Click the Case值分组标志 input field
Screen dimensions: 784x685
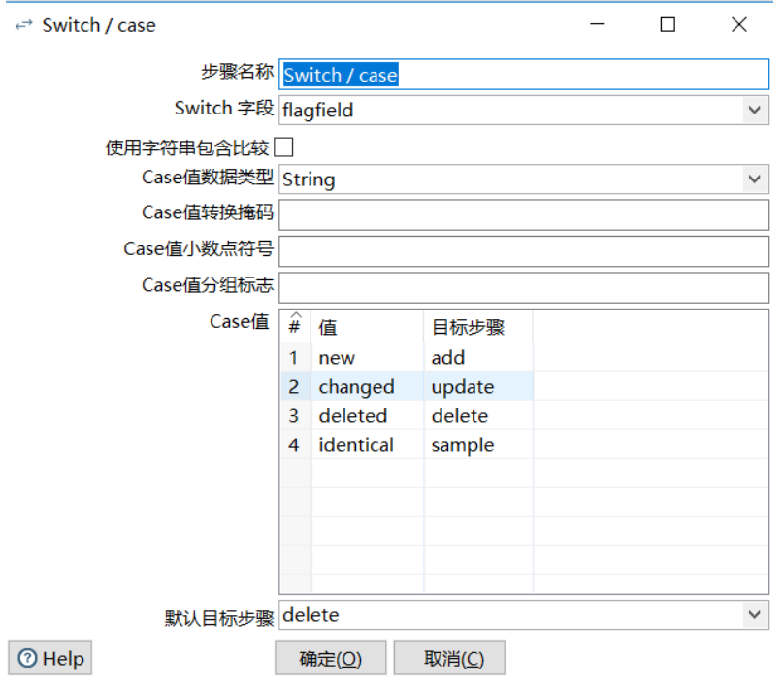(524, 287)
